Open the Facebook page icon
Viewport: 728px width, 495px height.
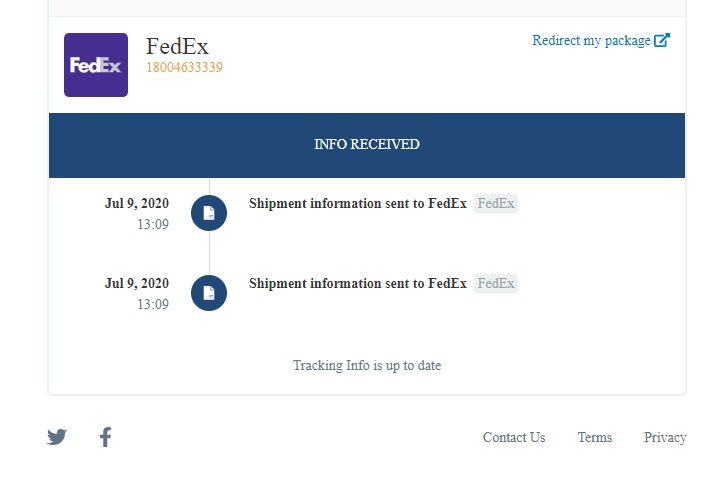(x=105, y=437)
